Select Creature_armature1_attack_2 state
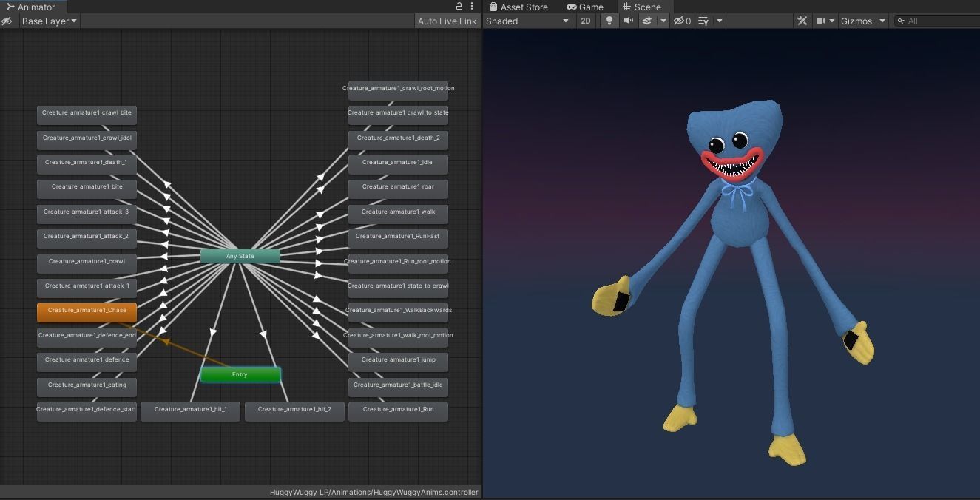980x500 pixels. [87, 237]
